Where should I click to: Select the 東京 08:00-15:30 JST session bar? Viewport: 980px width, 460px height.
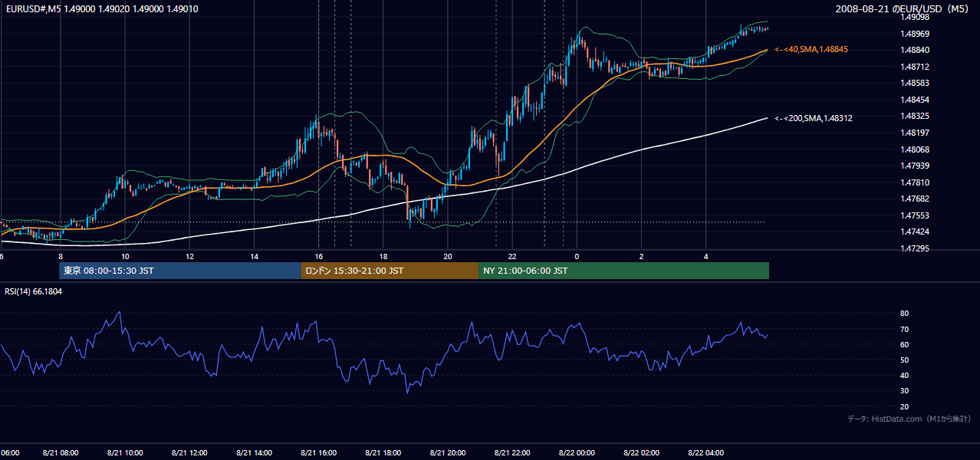(x=180, y=271)
